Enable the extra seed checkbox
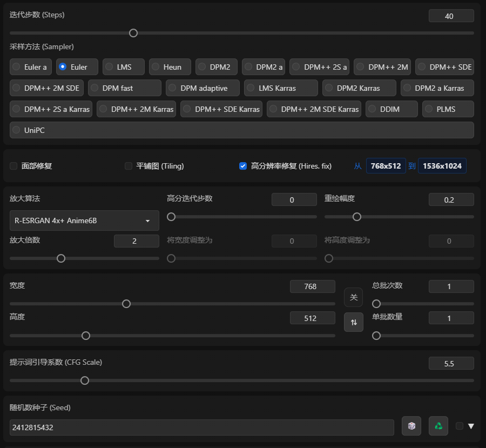This screenshot has width=486, height=448. click(460, 426)
